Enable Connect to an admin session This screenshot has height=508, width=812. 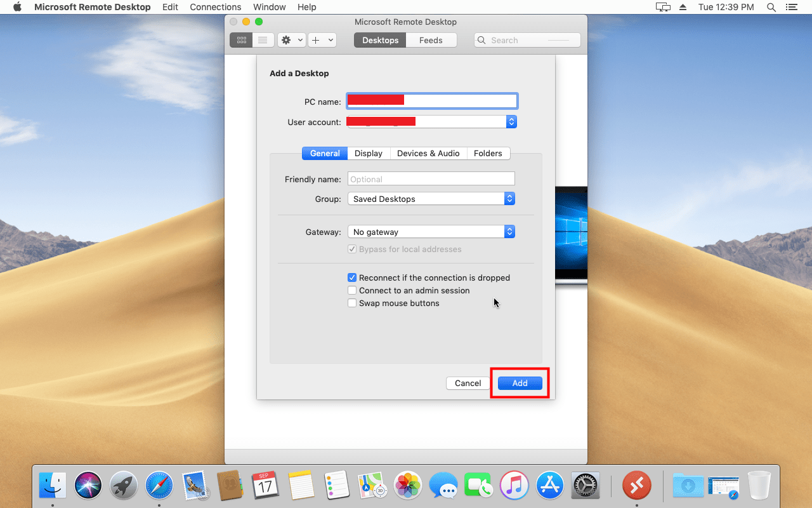tap(352, 290)
